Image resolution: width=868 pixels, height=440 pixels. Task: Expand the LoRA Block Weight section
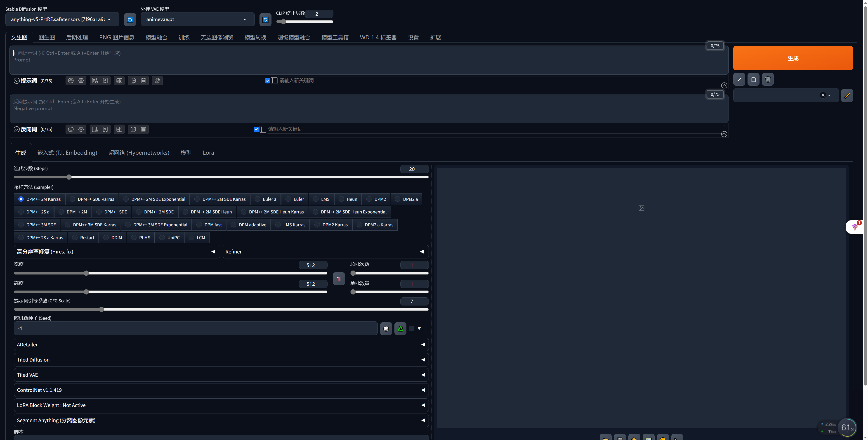tap(221, 405)
